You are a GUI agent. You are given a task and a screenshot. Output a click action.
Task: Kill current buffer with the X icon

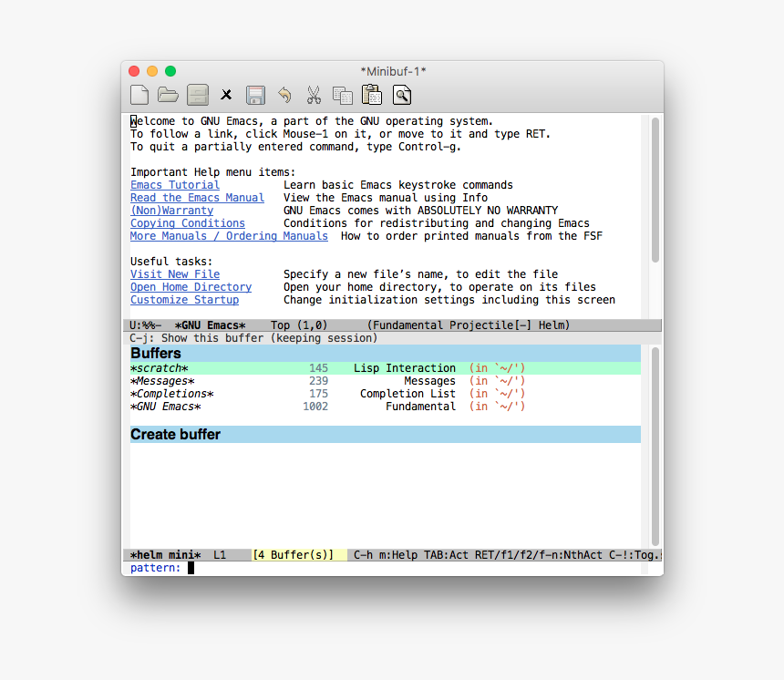[226, 95]
